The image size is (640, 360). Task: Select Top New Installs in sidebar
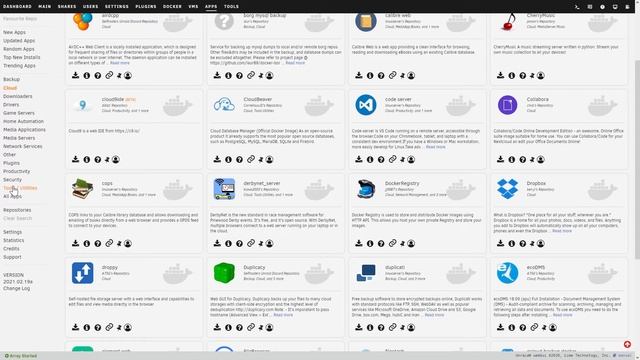22,57
